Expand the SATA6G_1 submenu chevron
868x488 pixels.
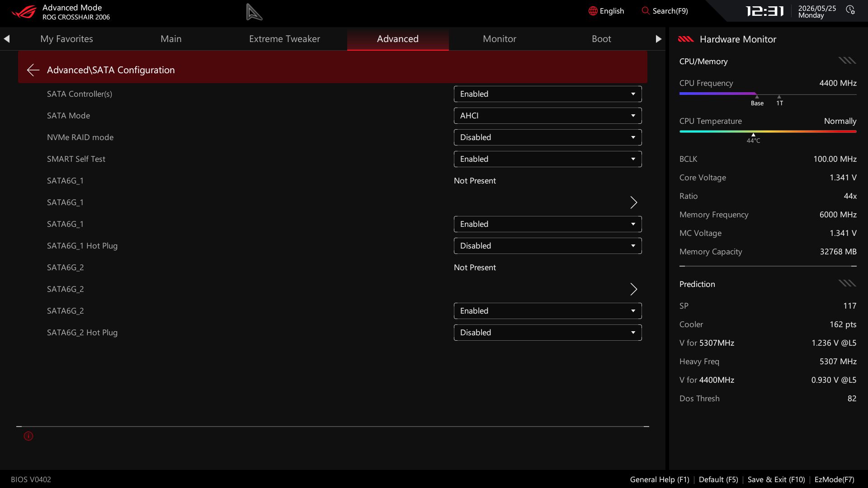tap(634, 202)
